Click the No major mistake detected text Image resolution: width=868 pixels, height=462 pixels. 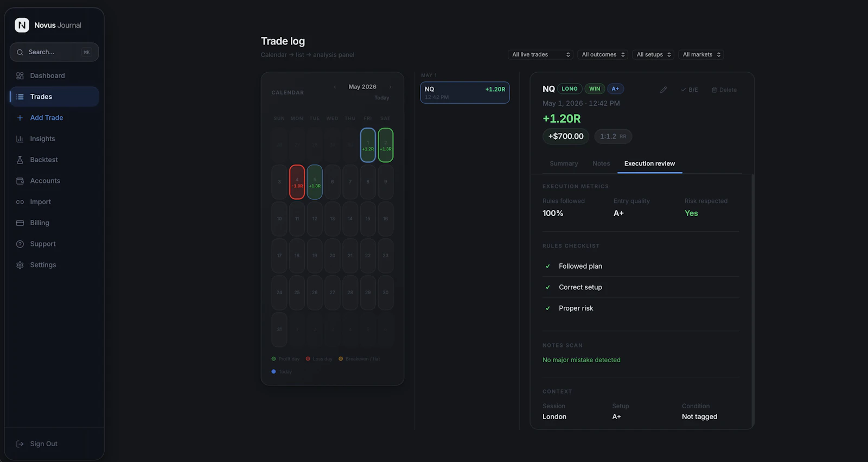click(582, 360)
